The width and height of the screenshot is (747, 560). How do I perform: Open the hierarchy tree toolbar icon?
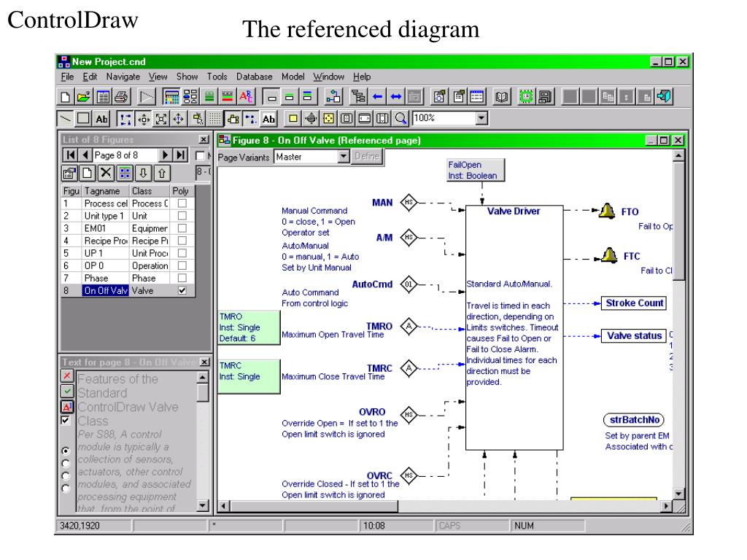[x=358, y=97]
